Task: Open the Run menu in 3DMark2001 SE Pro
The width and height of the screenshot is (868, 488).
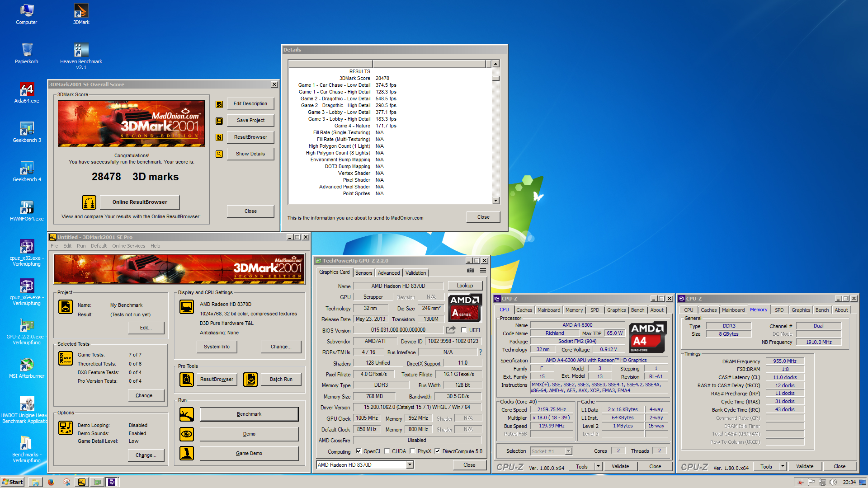Action: tap(81, 246)
